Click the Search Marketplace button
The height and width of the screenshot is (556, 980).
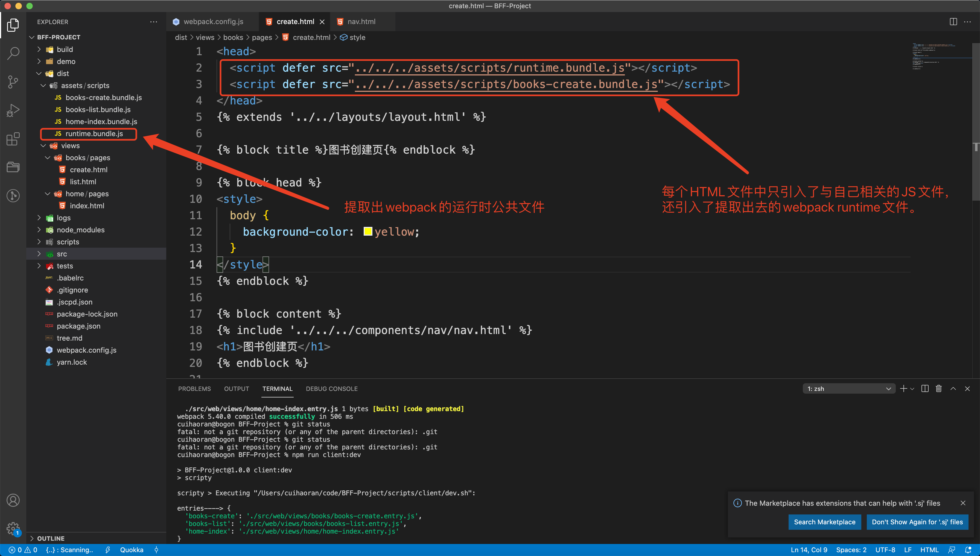coord(825,522)
